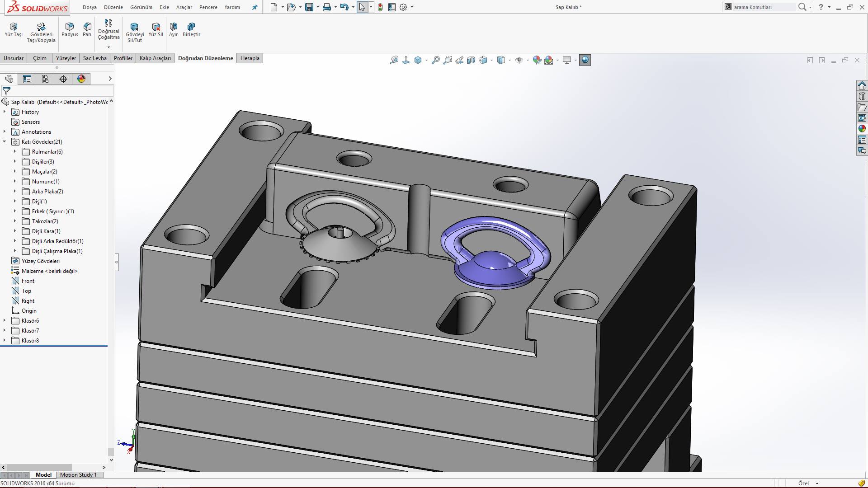Click feature tree horizontal scrollbar thumb
Image resolution: width=868 pixels, height=488 pixels.
[x=39, y=467]
